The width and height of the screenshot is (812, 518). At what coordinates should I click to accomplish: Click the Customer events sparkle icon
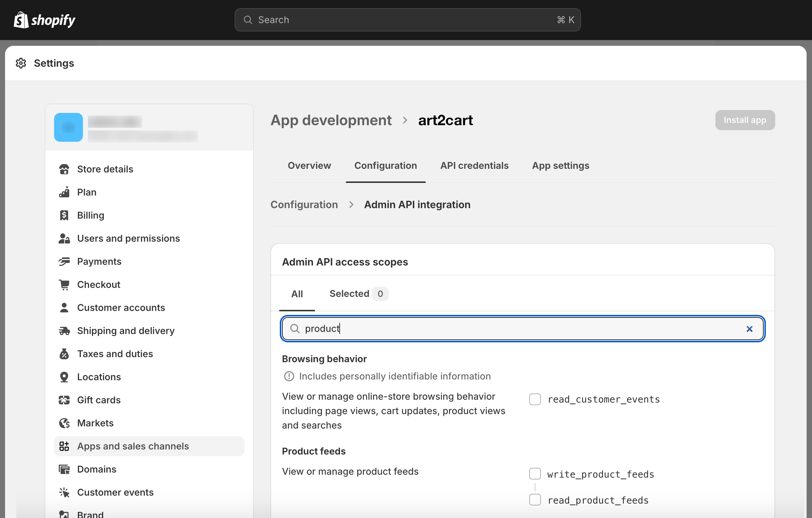point(64,492)
